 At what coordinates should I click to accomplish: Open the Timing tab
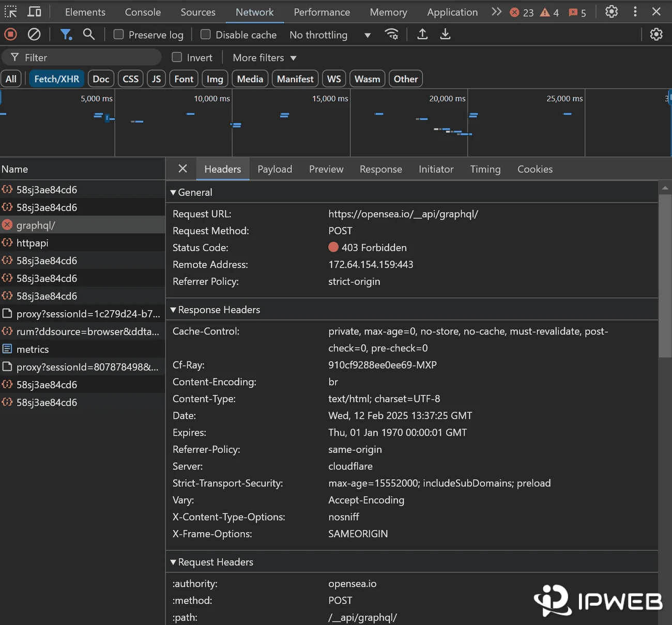(485, 169)
